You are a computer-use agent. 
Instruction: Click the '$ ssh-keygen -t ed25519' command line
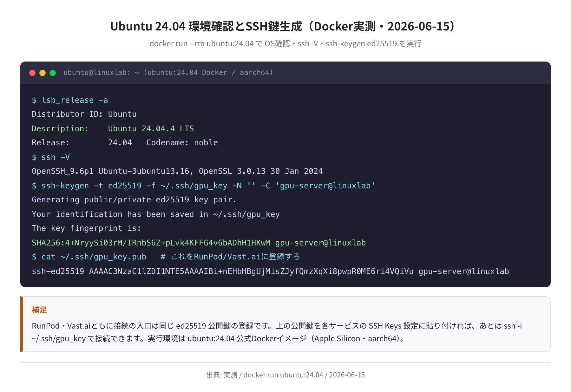pyautogui.click(x=203, y=186)
